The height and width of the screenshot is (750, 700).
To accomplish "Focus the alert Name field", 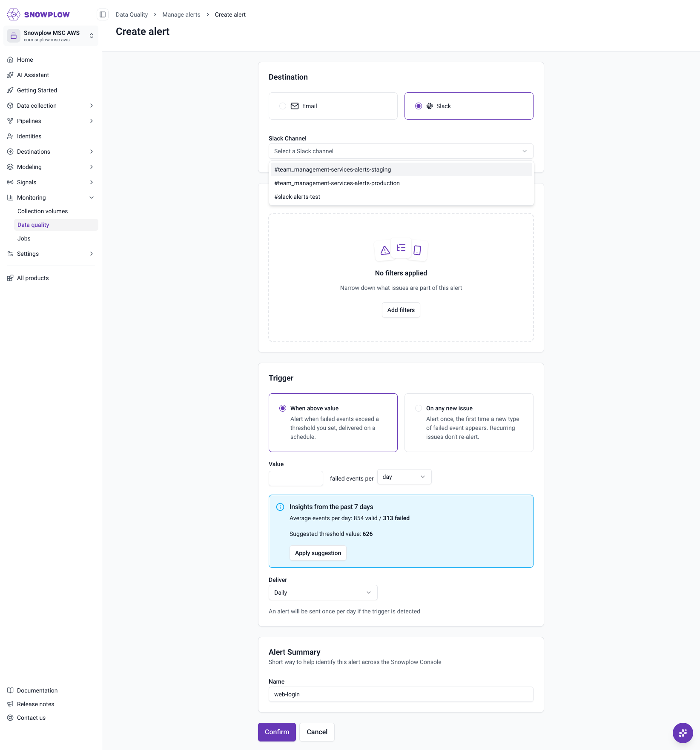I will [x=401, y=694].
